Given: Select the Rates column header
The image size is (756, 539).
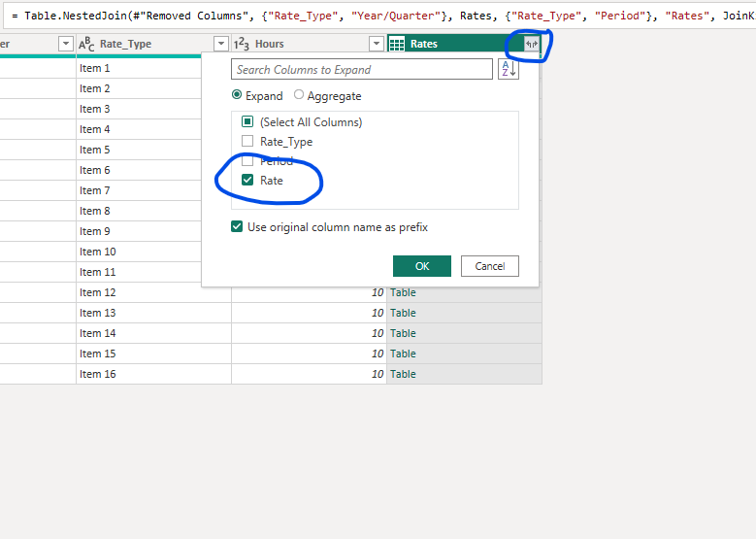Looking at the screenshot, I should point(464,44).
